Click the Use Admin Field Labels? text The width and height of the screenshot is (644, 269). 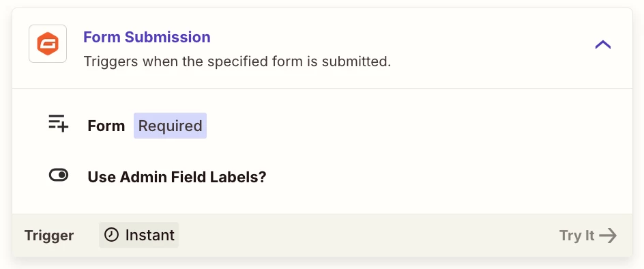(x=177, y=178)
